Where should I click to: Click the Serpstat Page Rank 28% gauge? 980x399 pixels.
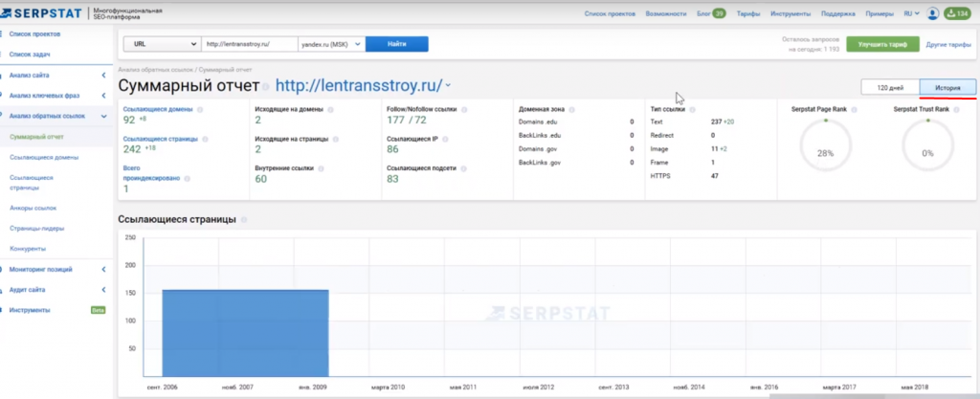click(x=826, y=144)
